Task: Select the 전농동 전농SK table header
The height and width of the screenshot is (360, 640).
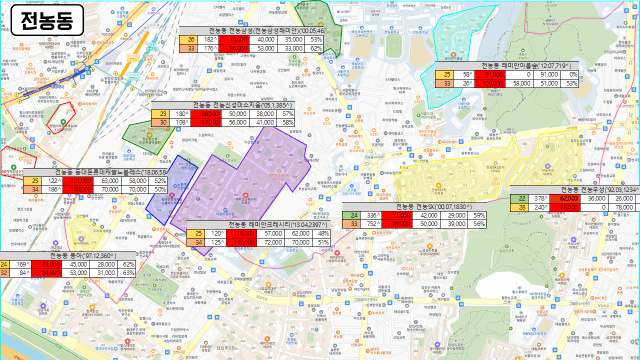Action: (x=414, y=207)
